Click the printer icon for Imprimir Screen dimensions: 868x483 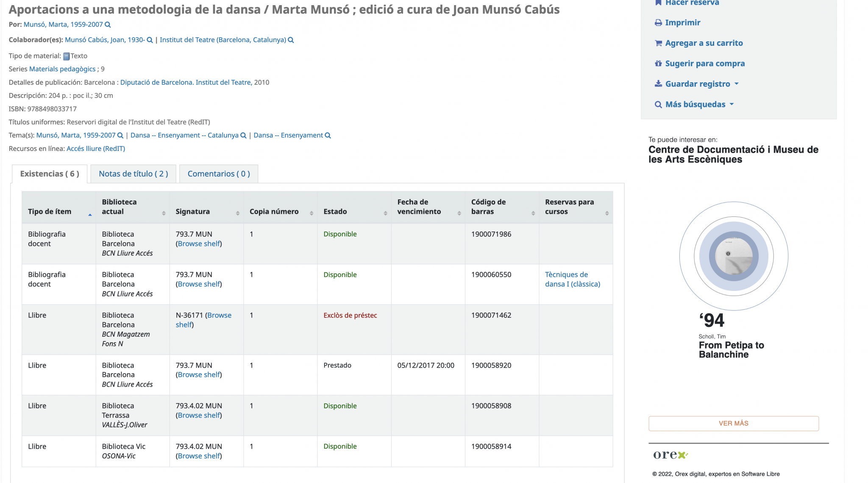click(x=658, y=22)
